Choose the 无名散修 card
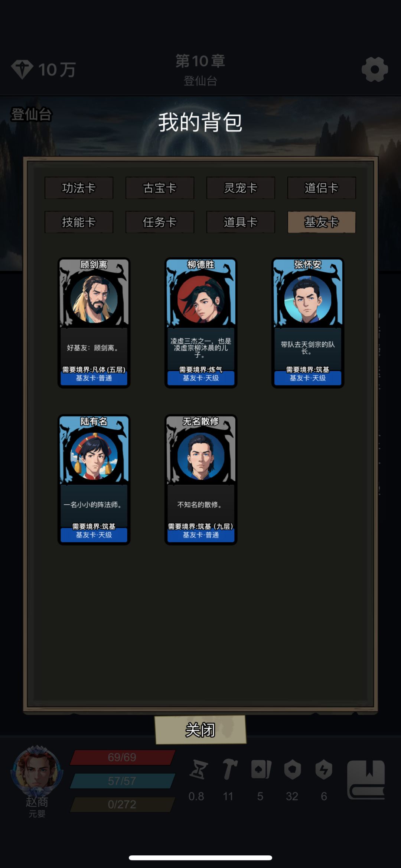Screen dimensions: 401x868 pos(201,479)
